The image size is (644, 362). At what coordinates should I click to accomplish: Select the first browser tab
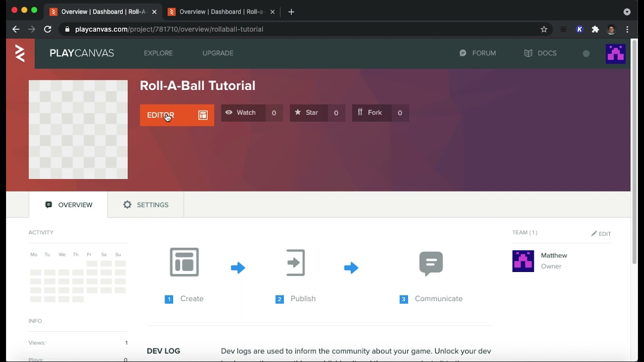pos(103,12)
